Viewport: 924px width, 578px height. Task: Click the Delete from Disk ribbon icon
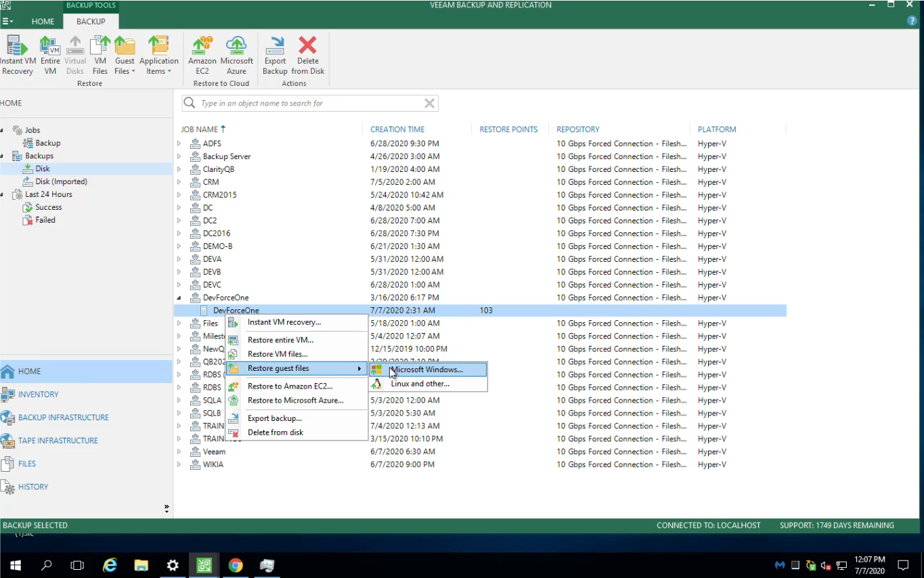click(308, 55)
